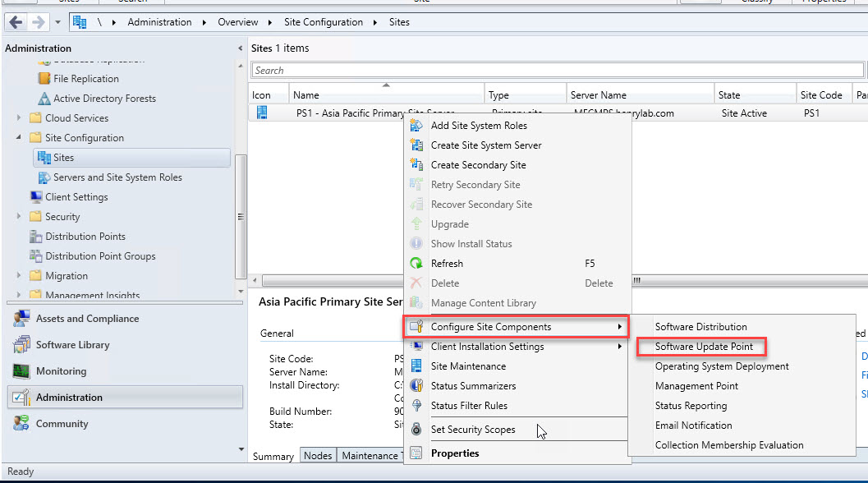
Task: Click the back navigation arrow icon
Action: click(16, 22)
